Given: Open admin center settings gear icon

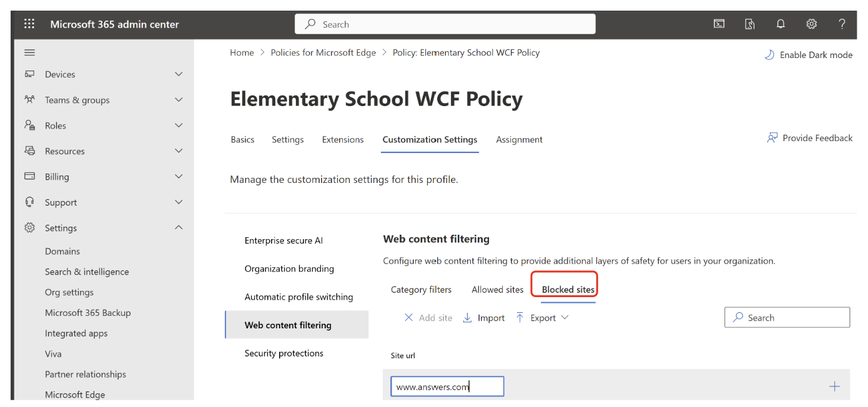Looking at the screenshot, I should click(x=811, y=24).
